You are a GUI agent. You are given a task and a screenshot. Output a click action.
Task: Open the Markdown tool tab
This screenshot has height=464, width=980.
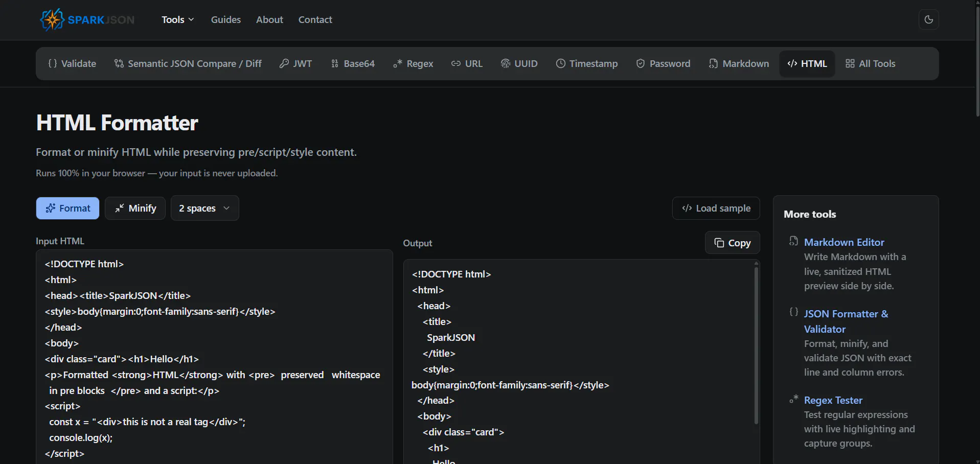tap(739, 63)
